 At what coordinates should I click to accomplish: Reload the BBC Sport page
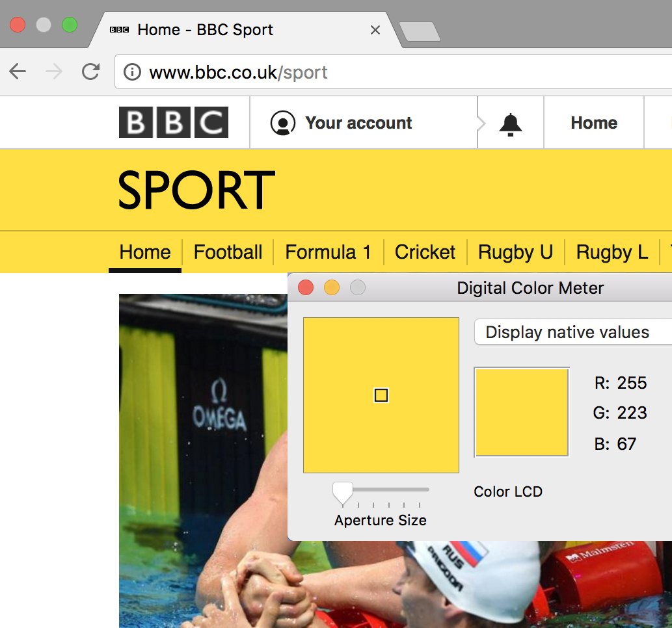coord(91,72)
